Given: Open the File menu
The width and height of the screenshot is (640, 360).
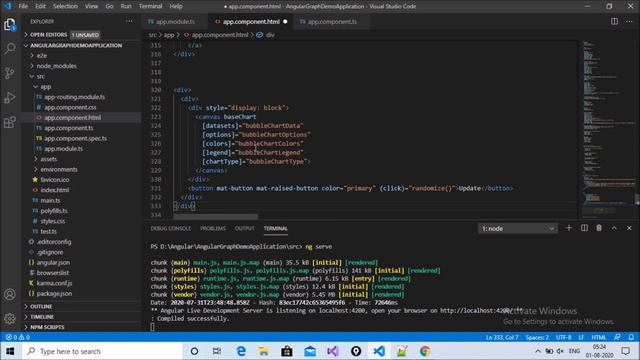Looking at the screenshot, I should click(23, 6).
